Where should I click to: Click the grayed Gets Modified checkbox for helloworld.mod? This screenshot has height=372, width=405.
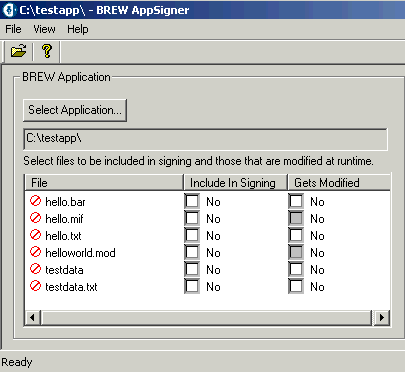[296, 252]
